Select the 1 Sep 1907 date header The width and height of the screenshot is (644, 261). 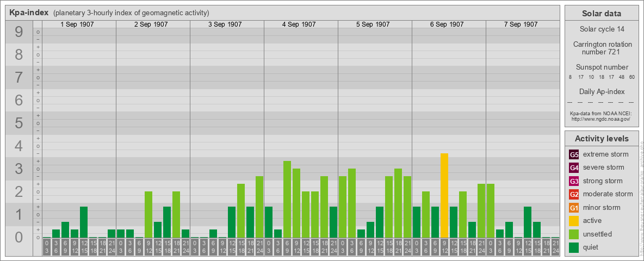pos(77,24)
